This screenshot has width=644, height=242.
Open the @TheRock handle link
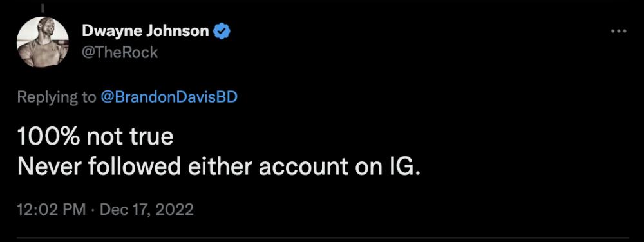(120, 52)
